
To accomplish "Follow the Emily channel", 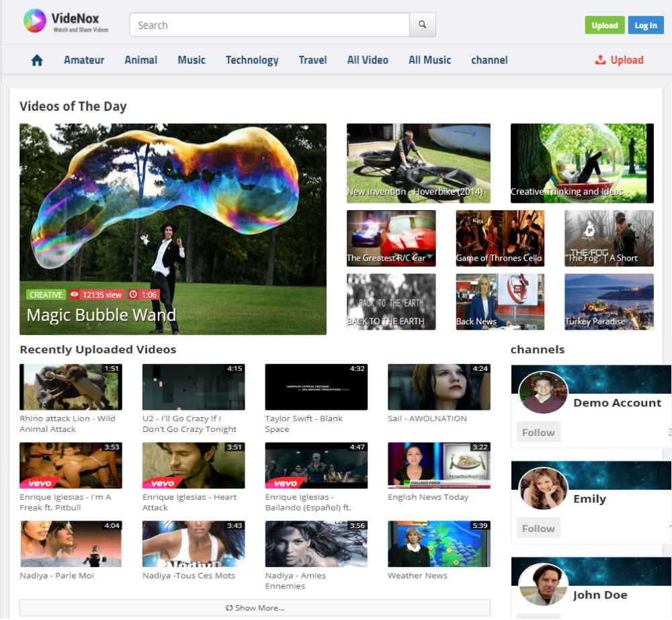I will click(x=538, y=528).
